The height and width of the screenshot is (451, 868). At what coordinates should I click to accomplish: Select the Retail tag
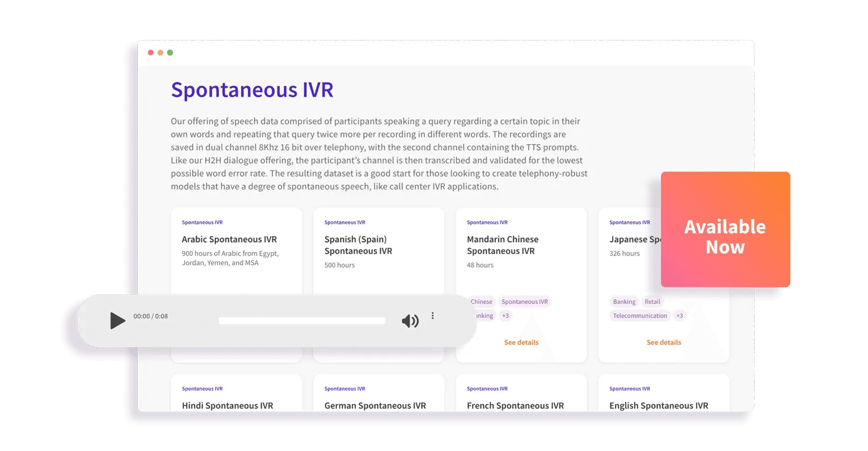[x=652, y=302]
